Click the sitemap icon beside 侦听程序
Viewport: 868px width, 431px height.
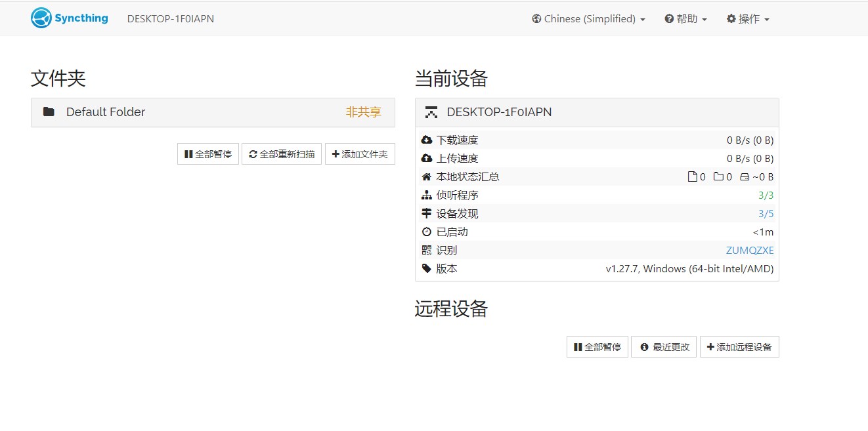tap(427, 195)
